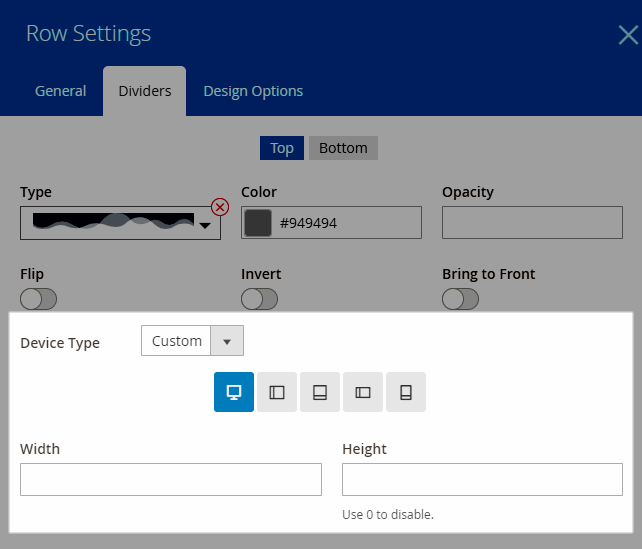Click the Height input field

[x=482, y=479]
